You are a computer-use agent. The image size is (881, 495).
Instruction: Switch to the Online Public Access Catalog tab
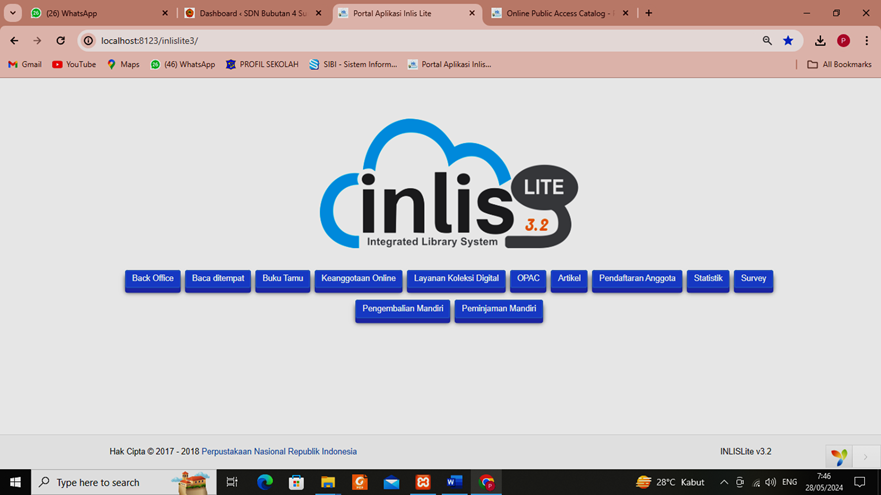pyautogui.click(x=558, y=14)
